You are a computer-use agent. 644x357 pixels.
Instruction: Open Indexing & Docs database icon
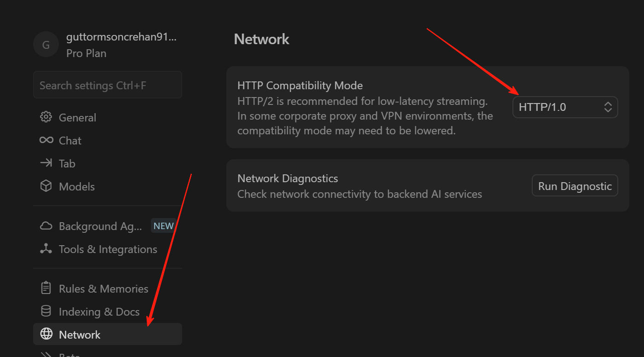pyautogui.click(x=46, y=311)
